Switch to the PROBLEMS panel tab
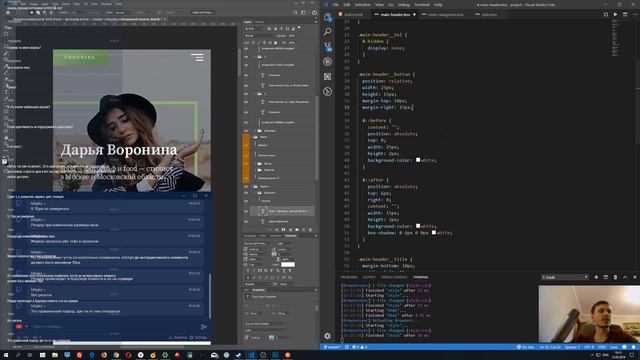640x360 pixels. click(349, 277)
